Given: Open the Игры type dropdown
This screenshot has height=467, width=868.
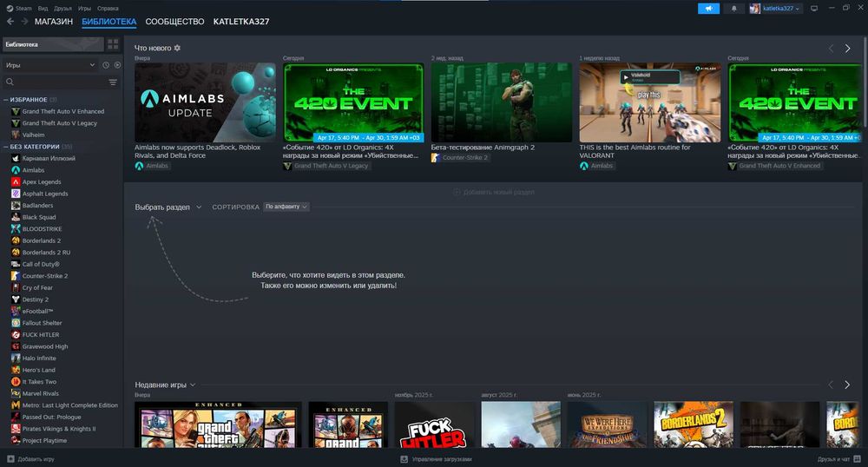Looking at the screenshot, I should click(x=49, y=65).
